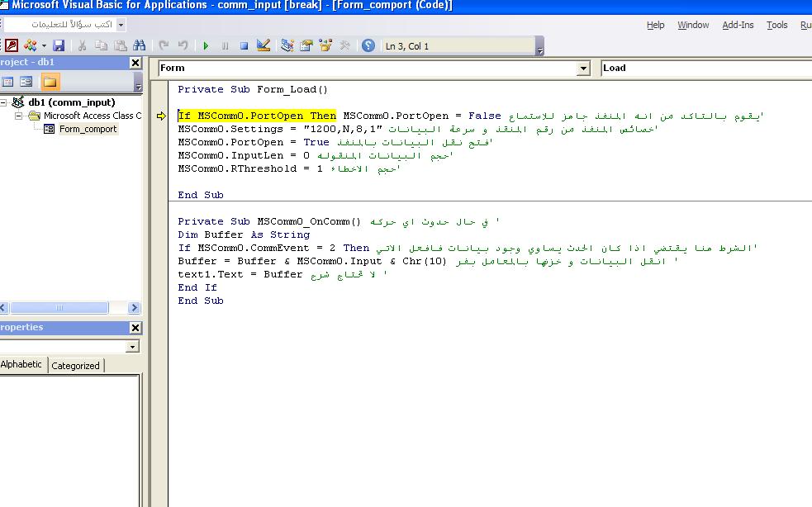
Task: Toggle Design Mode icon
Action: click(263, 45)
